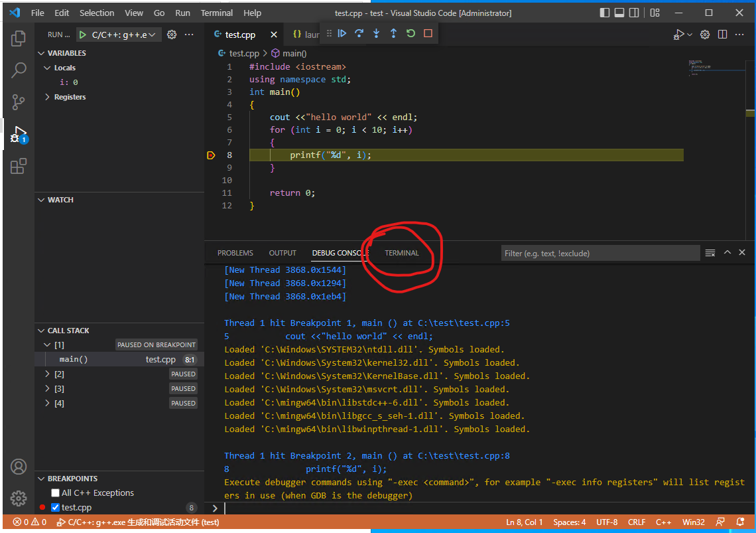Click CRLF line ending in status bar

(x=636, y=522)
